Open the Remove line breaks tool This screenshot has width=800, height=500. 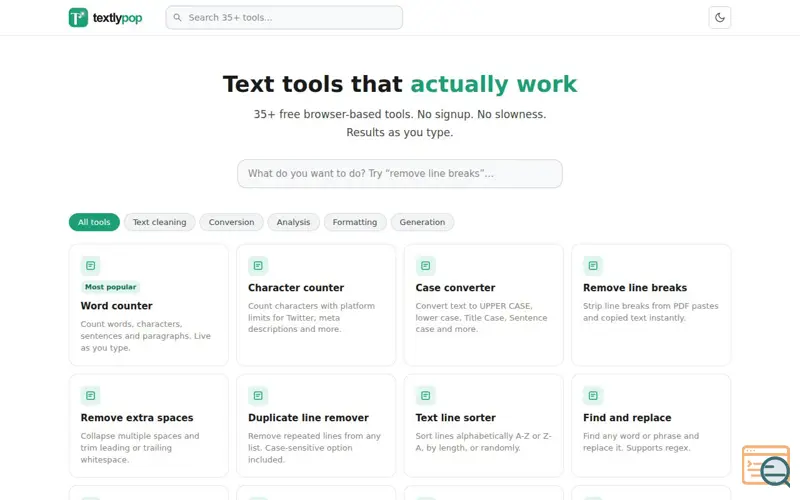[x=651, y=305]
